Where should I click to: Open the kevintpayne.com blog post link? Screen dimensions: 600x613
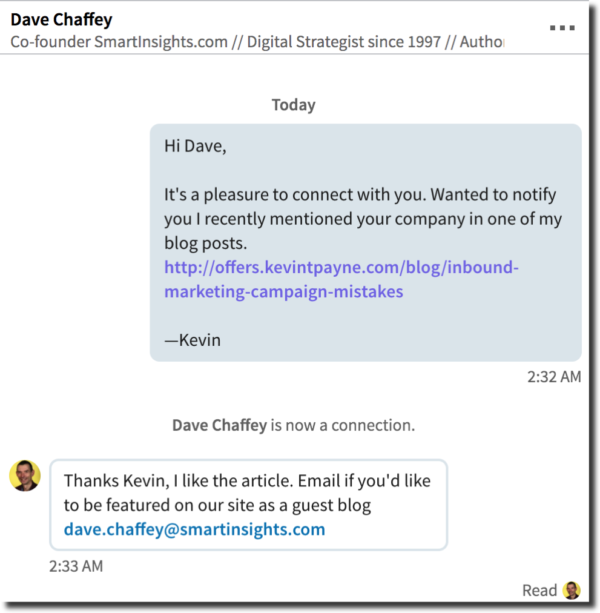click(x=341, y=279)
